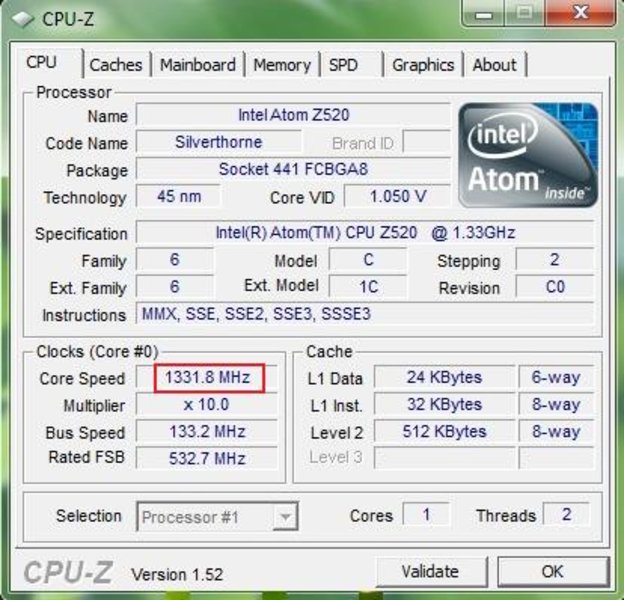Click the CPU-Z diamond icon in title bar
This screenshot has width=624, height=600.
click(23, 19)
